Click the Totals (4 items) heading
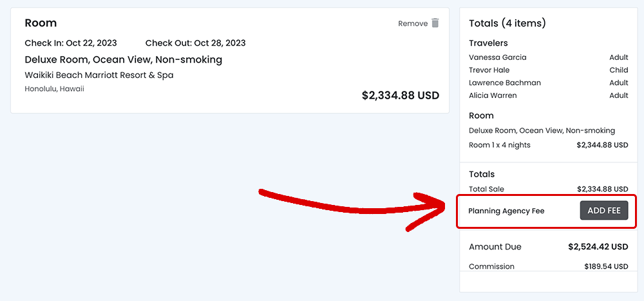The height and width of the screenshot is (301, 644). click(507, 23)
